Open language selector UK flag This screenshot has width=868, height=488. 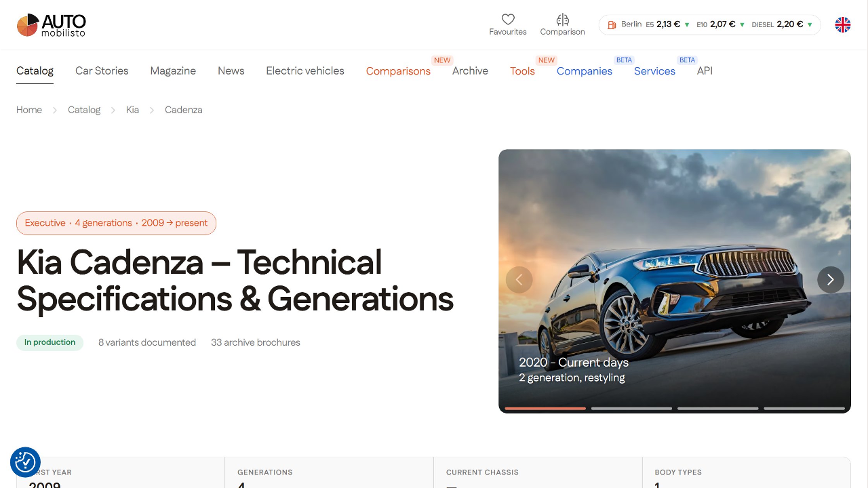842,25
